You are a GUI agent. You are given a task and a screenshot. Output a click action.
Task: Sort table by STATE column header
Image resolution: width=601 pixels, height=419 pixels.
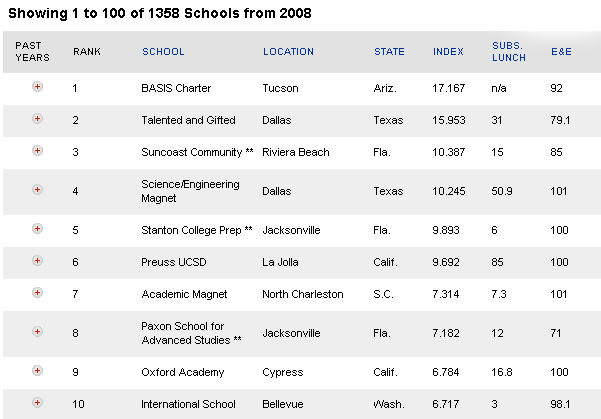pos(389,52)
